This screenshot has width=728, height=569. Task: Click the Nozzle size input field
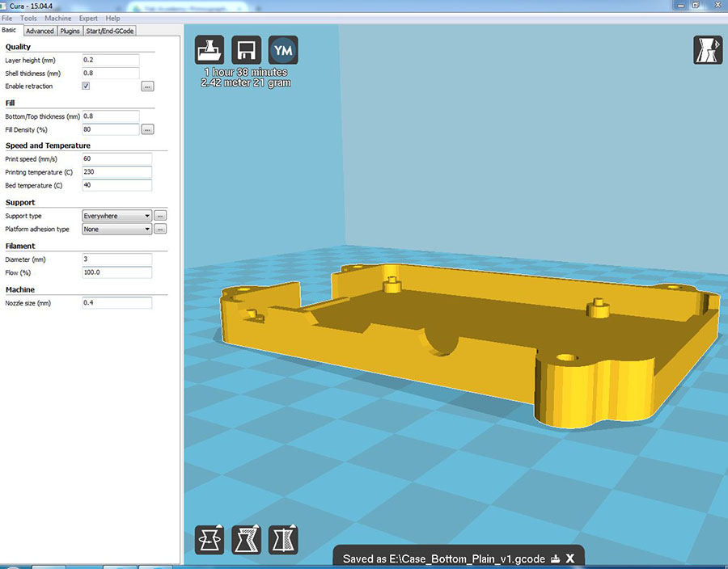(117, 303)
